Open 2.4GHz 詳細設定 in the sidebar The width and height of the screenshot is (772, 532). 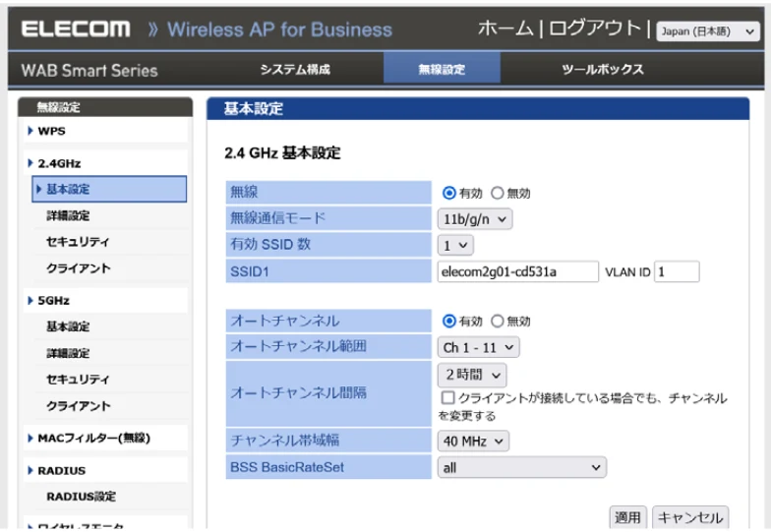pos(68,215)
